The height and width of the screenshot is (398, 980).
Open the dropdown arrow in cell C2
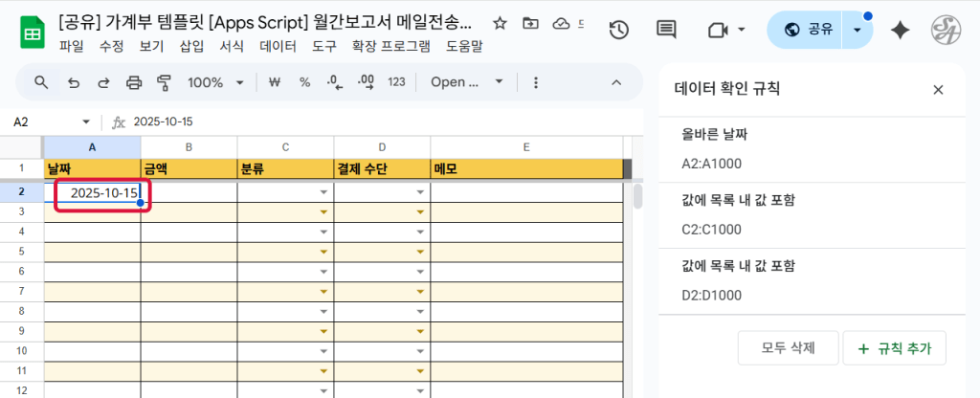click(x=323, y=192)
